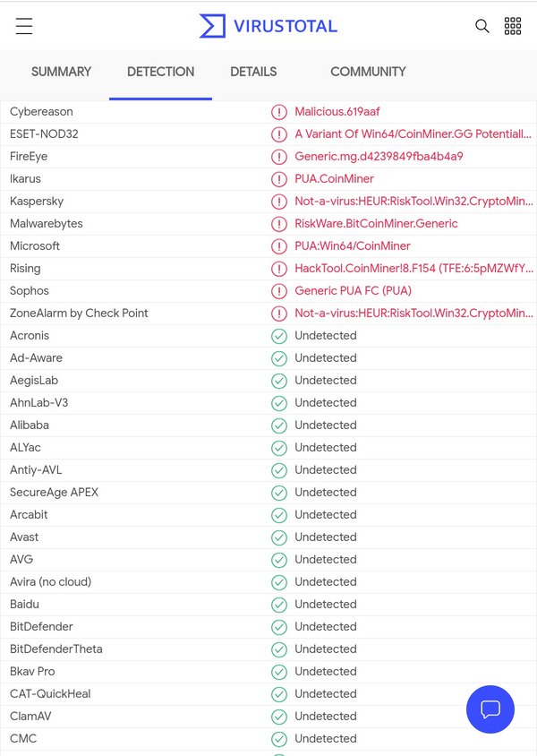Click the red alert icon beside Cybereason
This screenshot has width=537, height=756.
tap(279, 112)
